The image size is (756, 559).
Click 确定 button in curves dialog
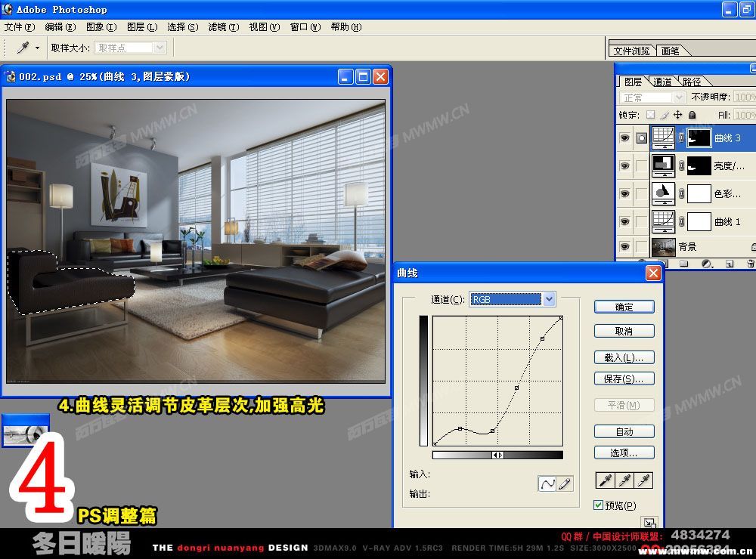[624, 307]
